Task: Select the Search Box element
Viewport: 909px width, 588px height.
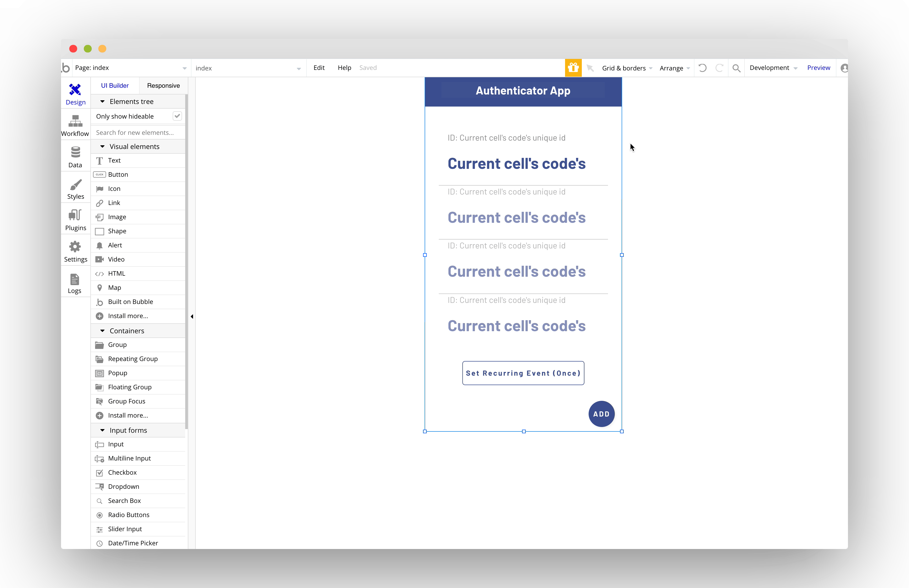Action: coord(138,501)
